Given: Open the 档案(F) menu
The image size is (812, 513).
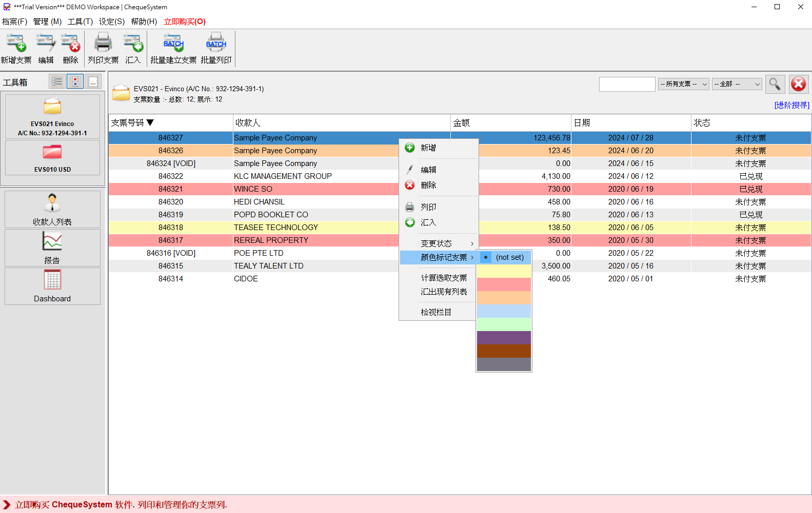Looking at the screenshot, I should pos(14,22).
